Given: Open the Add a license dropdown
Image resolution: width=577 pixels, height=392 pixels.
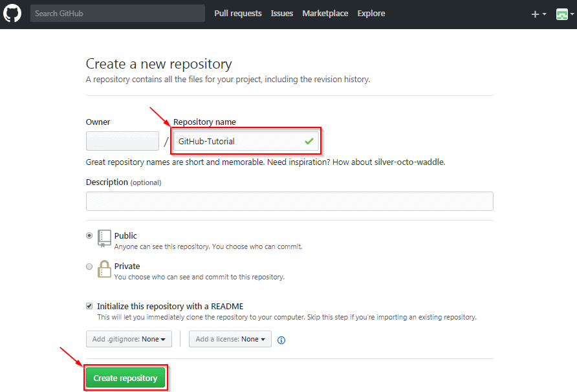Looking at the screenshot, I should (x=230, y=338).
